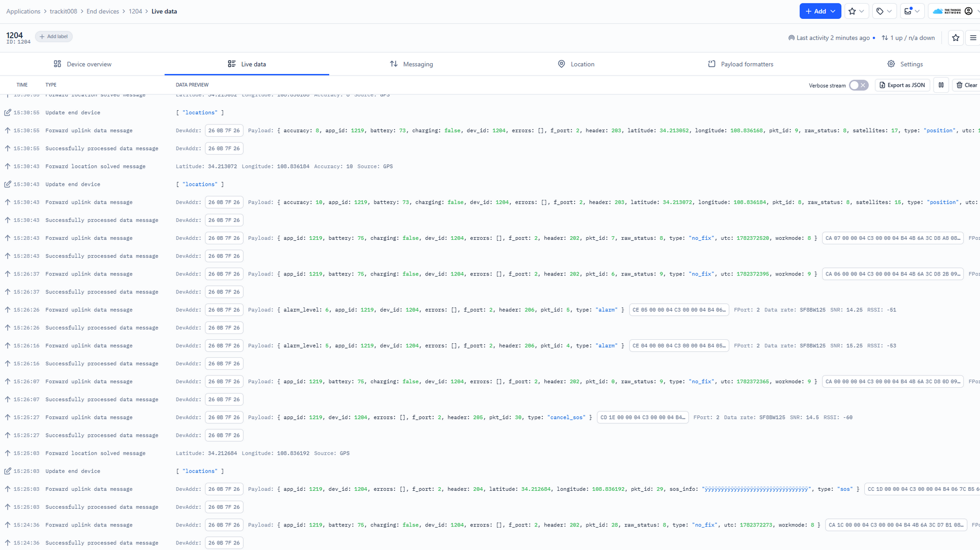Click arrow icon of 15:26:16 Forward uplink row
980x550 pixels.
point(8,345)
